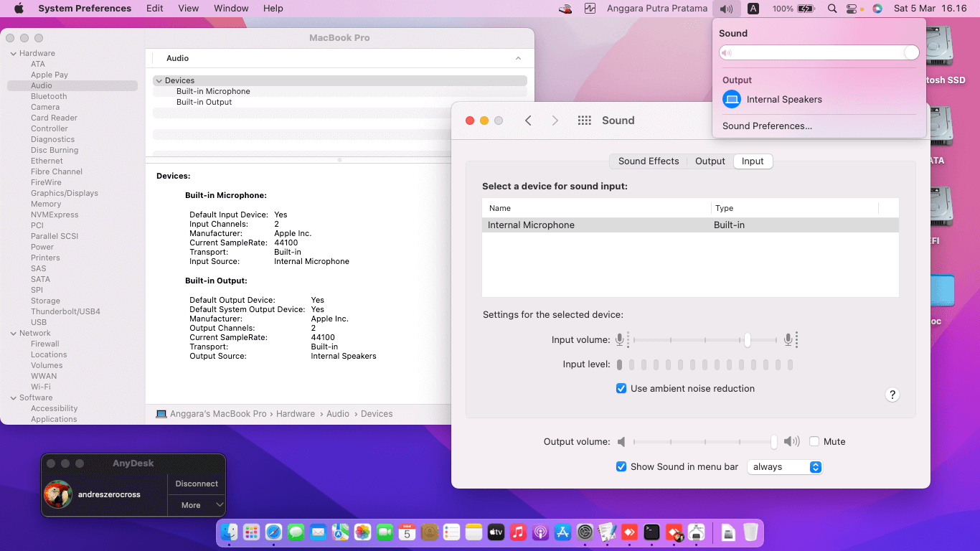Select Thunderbolt/USB4 in the sidebar
This screenshot has width=980, height=551.
tap(65, 311)
